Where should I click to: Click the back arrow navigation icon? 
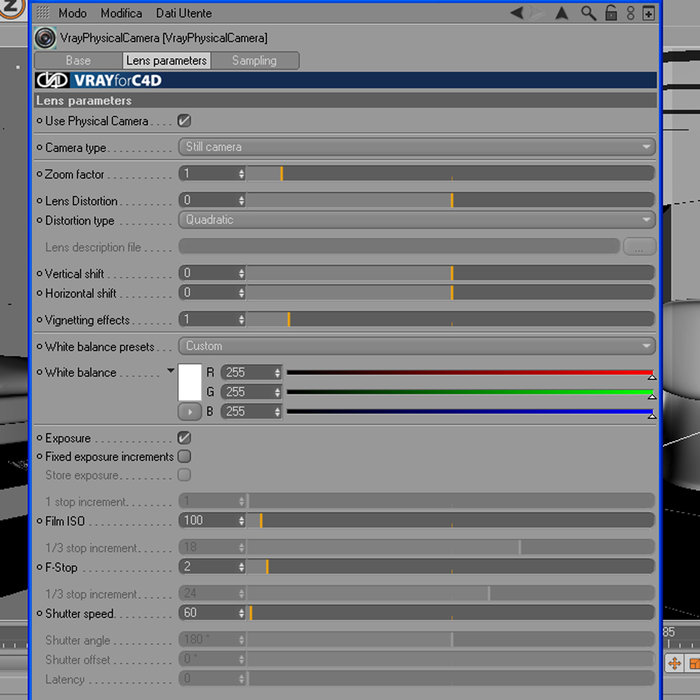click(517, 12)
